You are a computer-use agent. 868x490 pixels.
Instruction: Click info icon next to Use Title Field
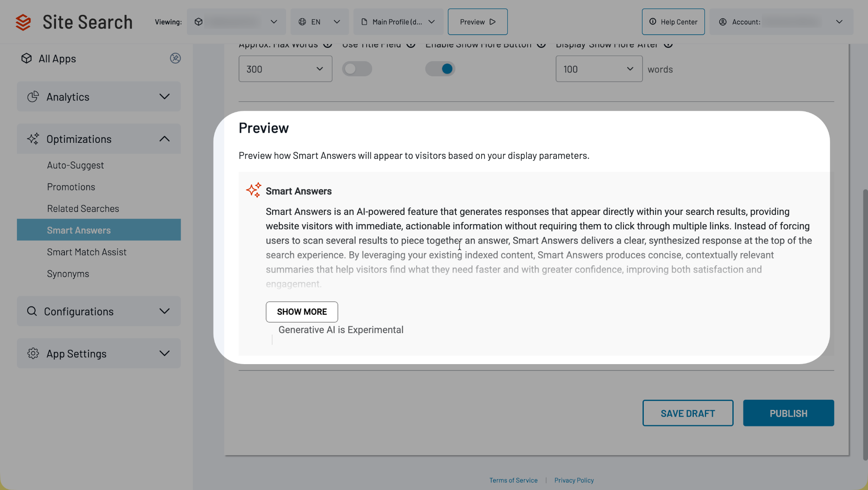[411, 45]
